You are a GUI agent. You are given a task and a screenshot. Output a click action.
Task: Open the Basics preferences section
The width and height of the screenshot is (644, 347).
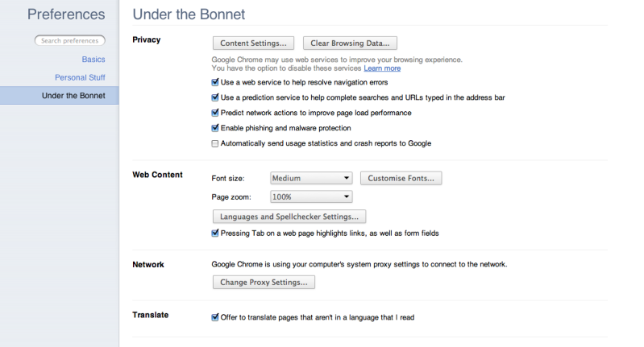93,60
